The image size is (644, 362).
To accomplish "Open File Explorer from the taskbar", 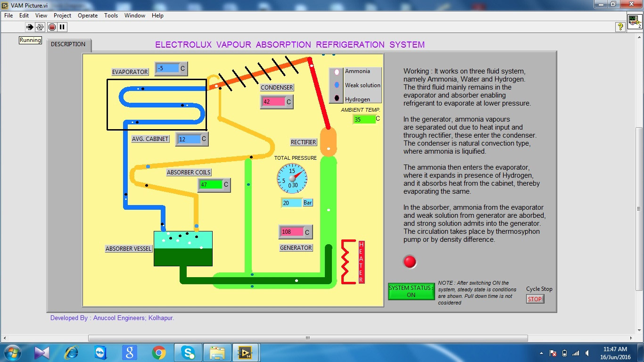I will (217, 353).
